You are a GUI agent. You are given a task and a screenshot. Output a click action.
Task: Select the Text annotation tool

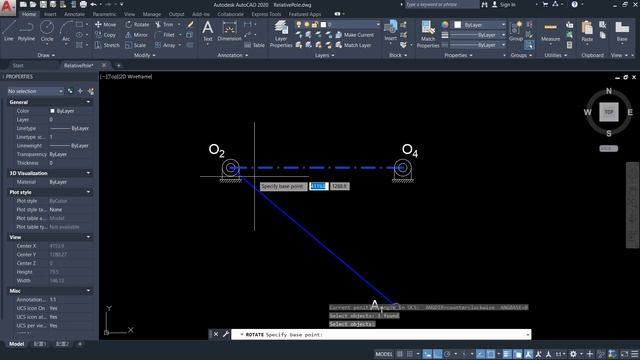[x=208, y=31]
